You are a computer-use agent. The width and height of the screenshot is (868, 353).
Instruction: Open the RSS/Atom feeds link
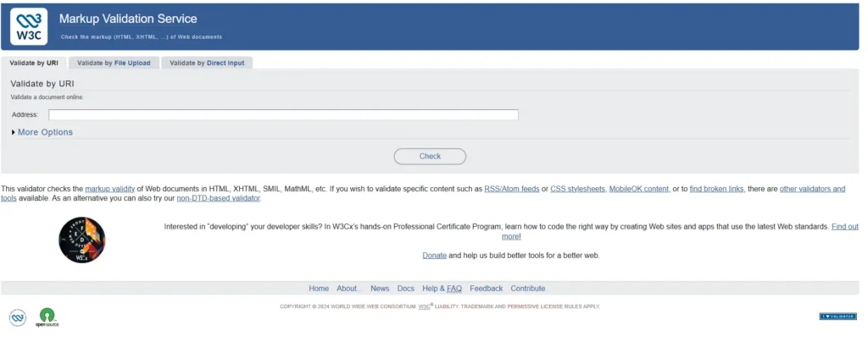(511, 189)
